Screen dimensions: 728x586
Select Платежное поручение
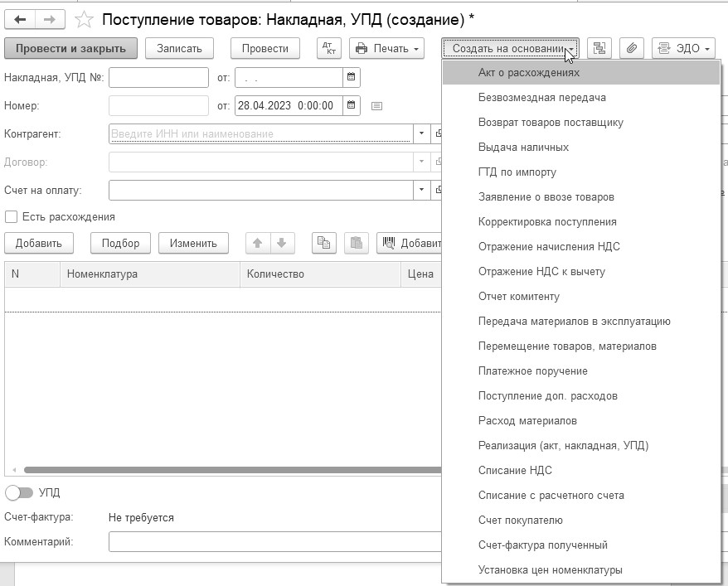pos(580,370)
